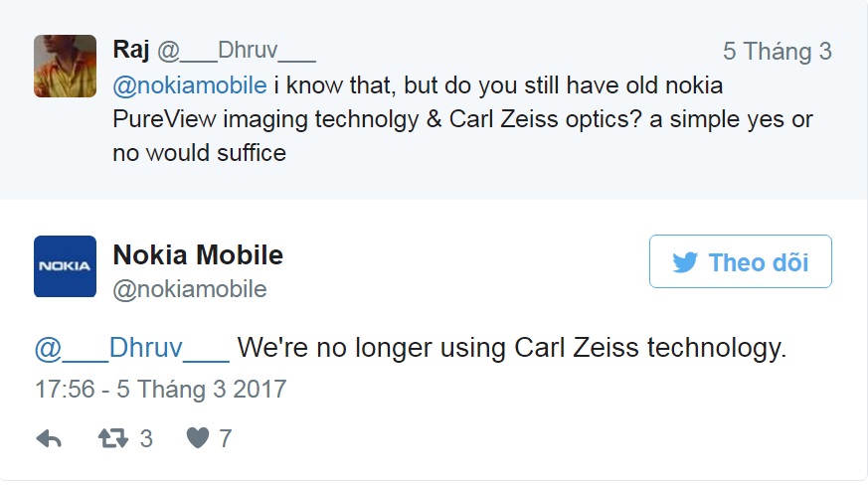The height and width of the screenshot is (486, 868).
Task: Click the Raj display name
Action: pyautogui.click(x=132, y=51)
